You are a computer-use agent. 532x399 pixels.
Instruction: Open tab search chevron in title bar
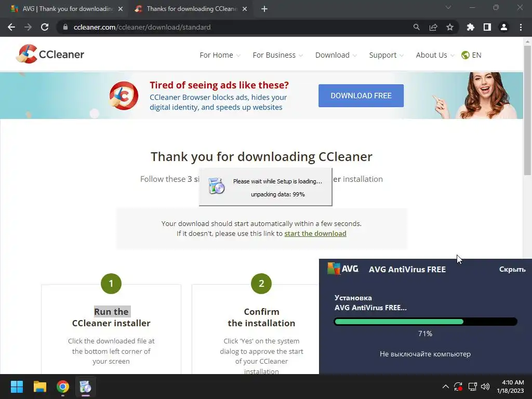pos(448,7)
